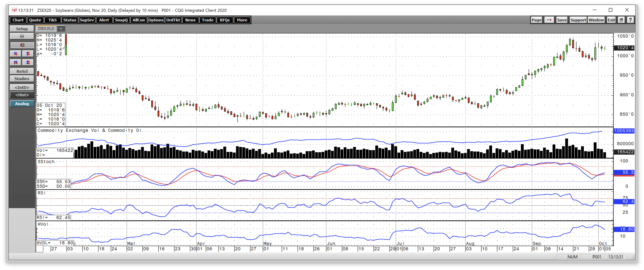Click the HVol study title
This screenshot has height=270, width=644.
(43, 224)
